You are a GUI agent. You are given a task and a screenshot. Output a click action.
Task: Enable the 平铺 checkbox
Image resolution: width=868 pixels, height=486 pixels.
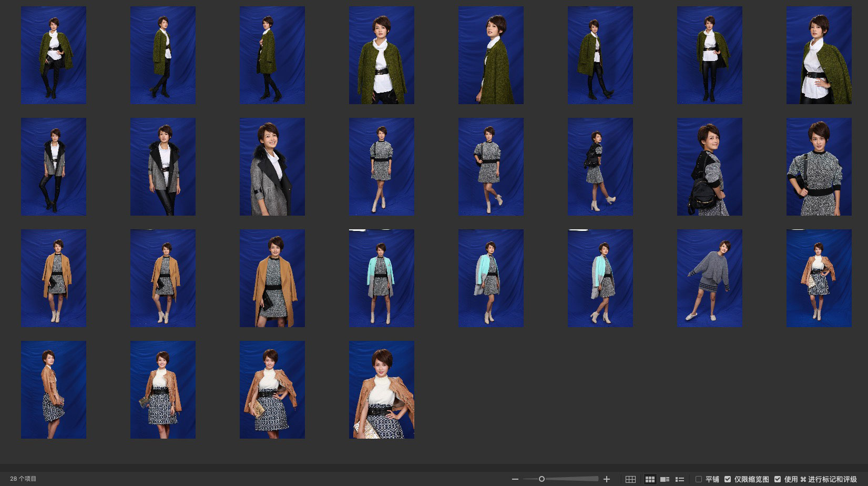699,479
